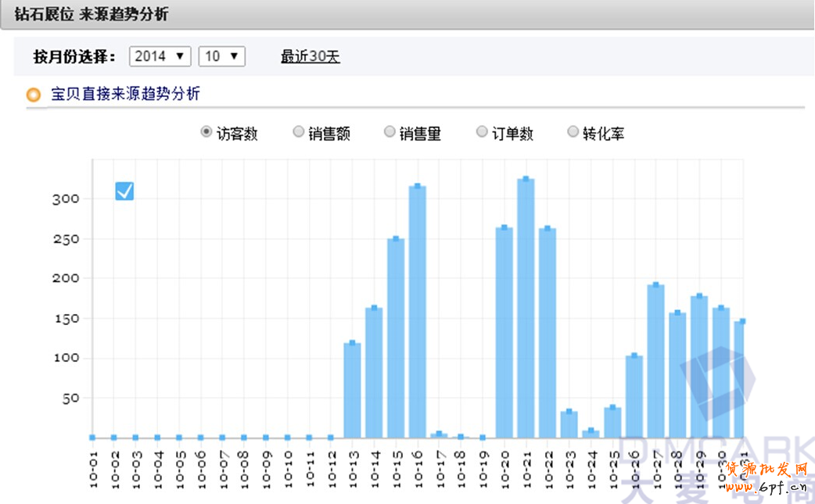815x504 pixels.
Task: Click the 宝贝直接来源趋势分析 section heading
Action: point(125,95)
